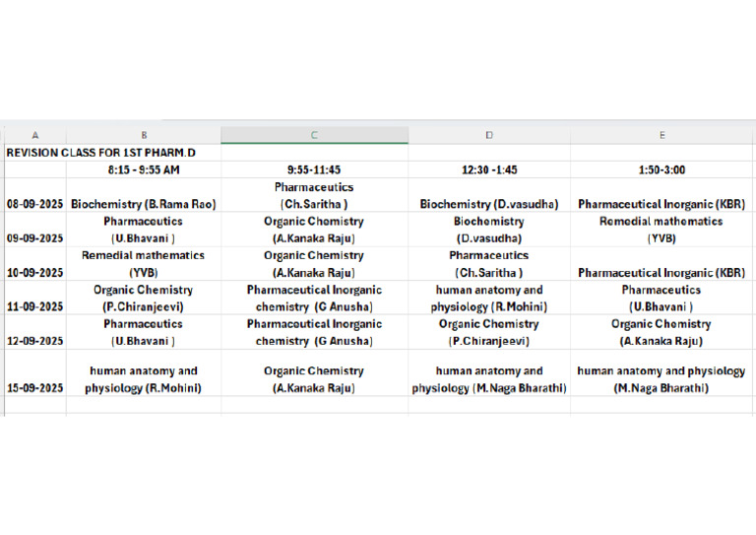Select the highlighted column C header

[x=314, y=135]
